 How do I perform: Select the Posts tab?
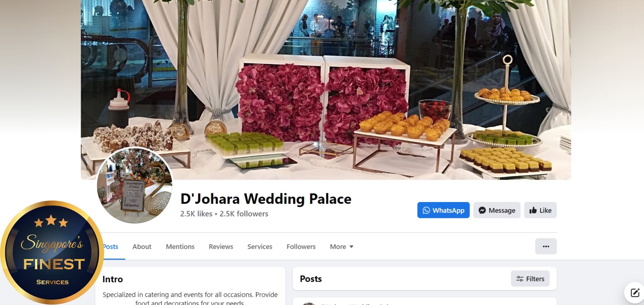111,247
